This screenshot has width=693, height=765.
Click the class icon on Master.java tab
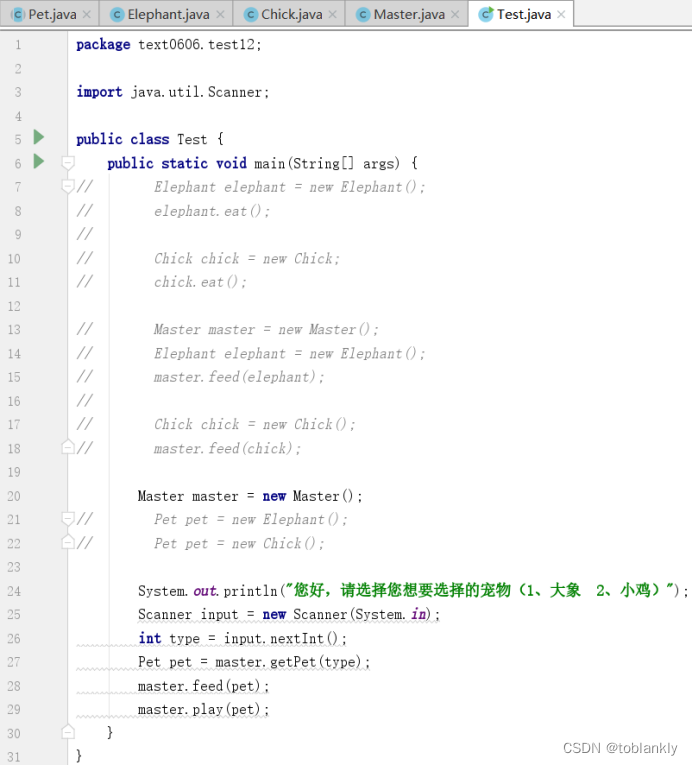click(363, 15)
